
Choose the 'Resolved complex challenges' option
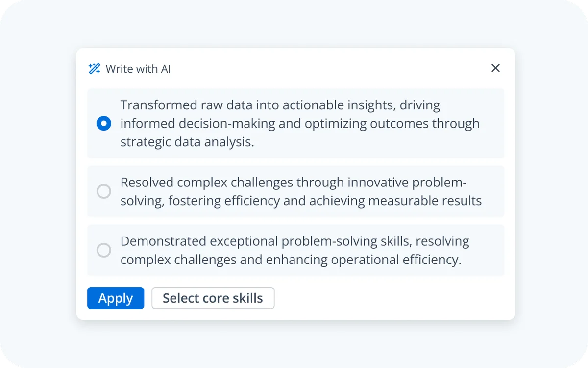295,191
